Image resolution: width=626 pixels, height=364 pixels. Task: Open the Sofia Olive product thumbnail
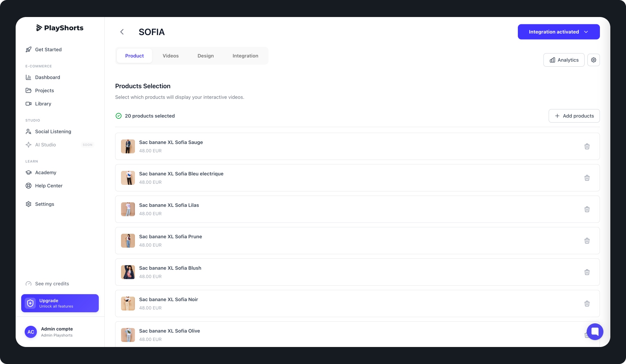pos(128,335)
